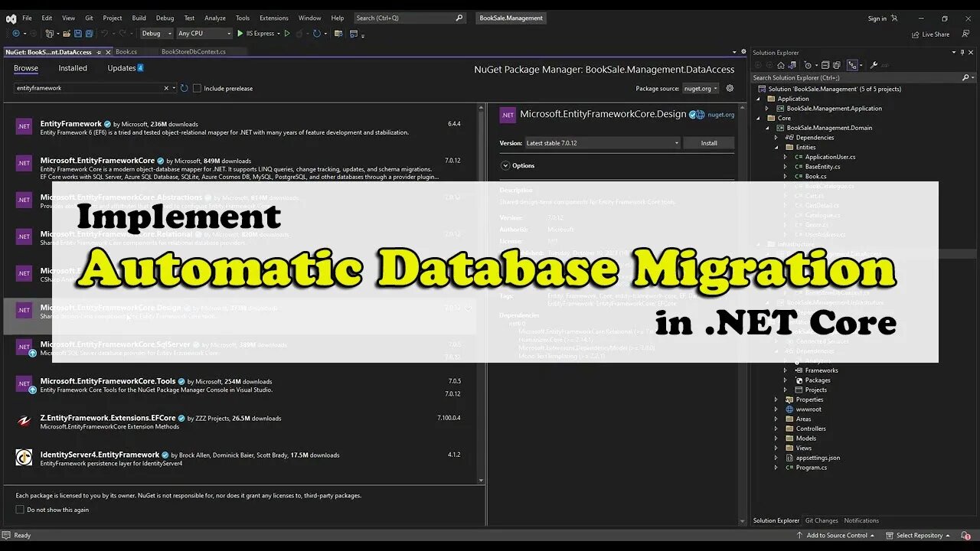The image size is (980, 551).
Task: Open Properties wrench icon in Solution Explorer
Action: [874, 65]
